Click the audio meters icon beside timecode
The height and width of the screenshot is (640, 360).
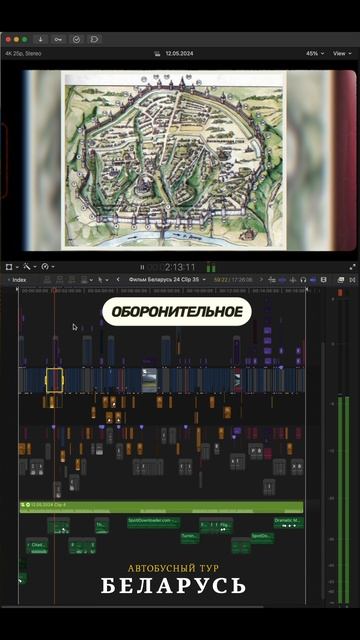[211, 267]
